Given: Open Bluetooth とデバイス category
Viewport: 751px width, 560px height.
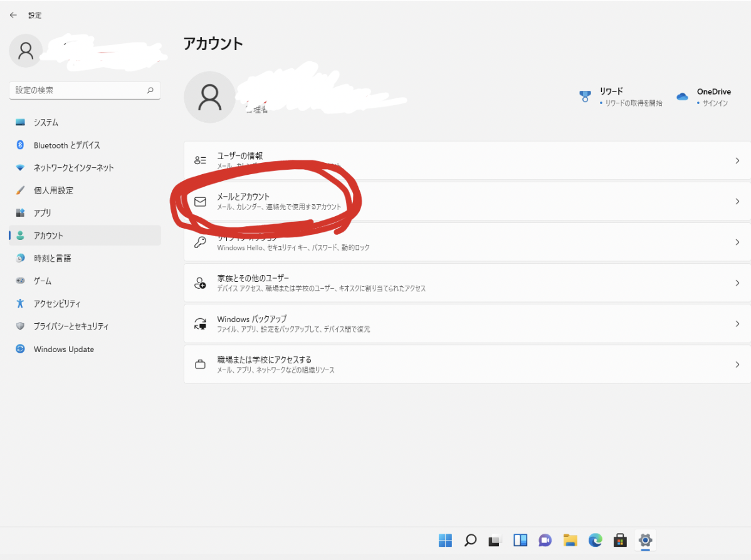Looking at the screenshot, I should [85, 145].
